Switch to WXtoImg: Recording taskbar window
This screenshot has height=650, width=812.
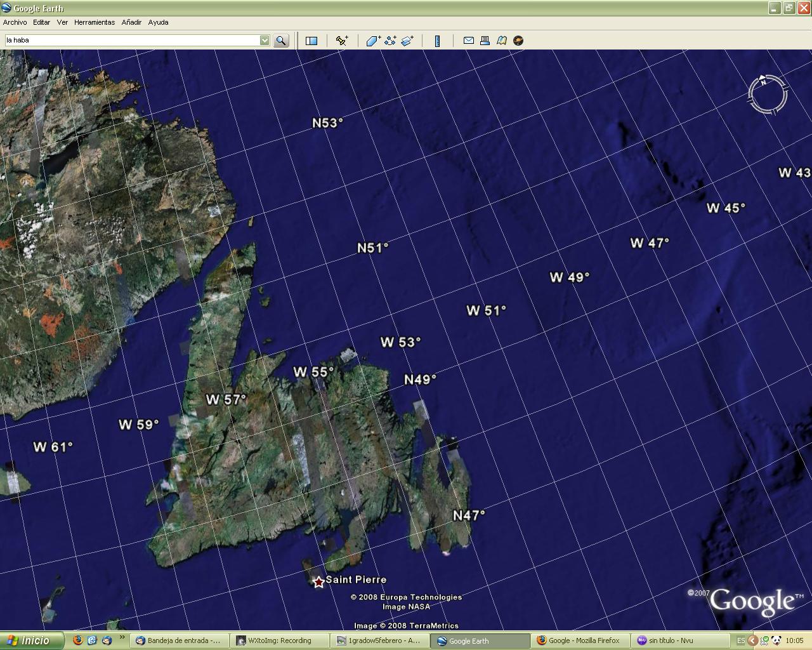click(x=279, y=640)
